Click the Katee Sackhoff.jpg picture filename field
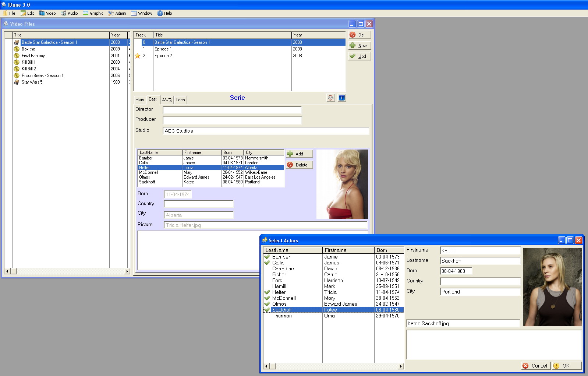Screen dimensions: 588x376 pyautogui.click(x=463, y=323)
